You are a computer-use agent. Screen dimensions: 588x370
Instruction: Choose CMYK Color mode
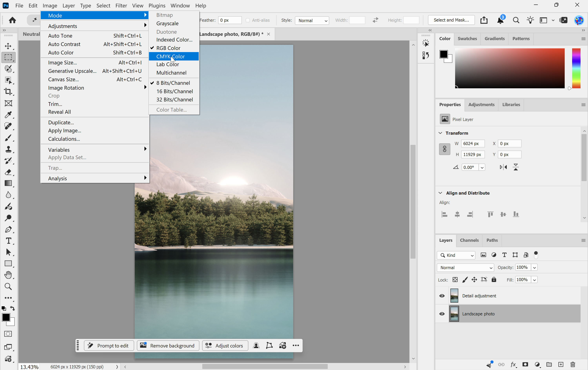174,56
